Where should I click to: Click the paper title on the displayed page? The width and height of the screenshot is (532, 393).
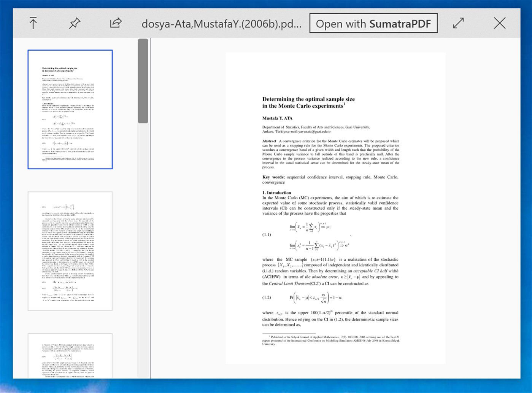coord(308,102)
